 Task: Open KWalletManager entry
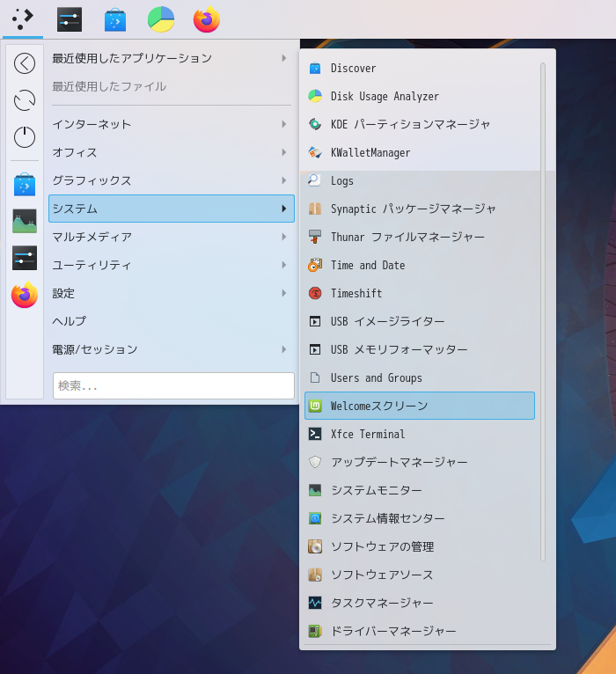click(x=420, y=152)
